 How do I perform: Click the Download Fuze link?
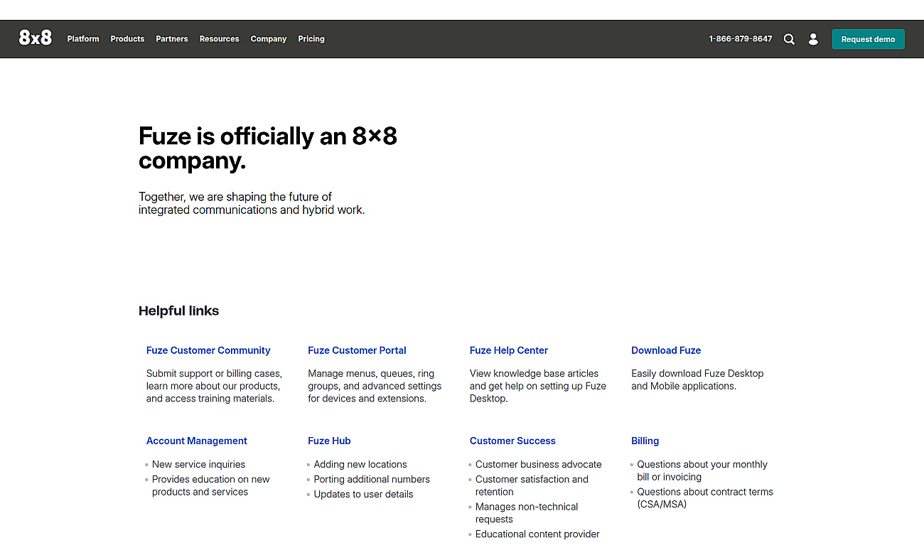pyautogui.click(x=666, y=350)
